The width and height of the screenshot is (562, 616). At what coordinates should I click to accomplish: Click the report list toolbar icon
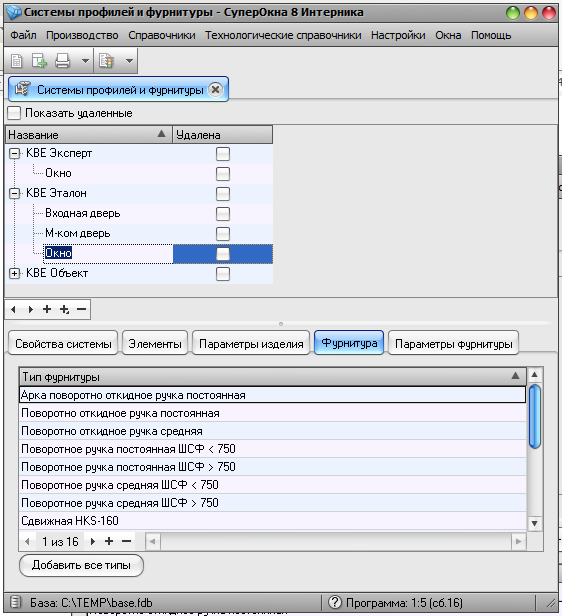(106, 61)
